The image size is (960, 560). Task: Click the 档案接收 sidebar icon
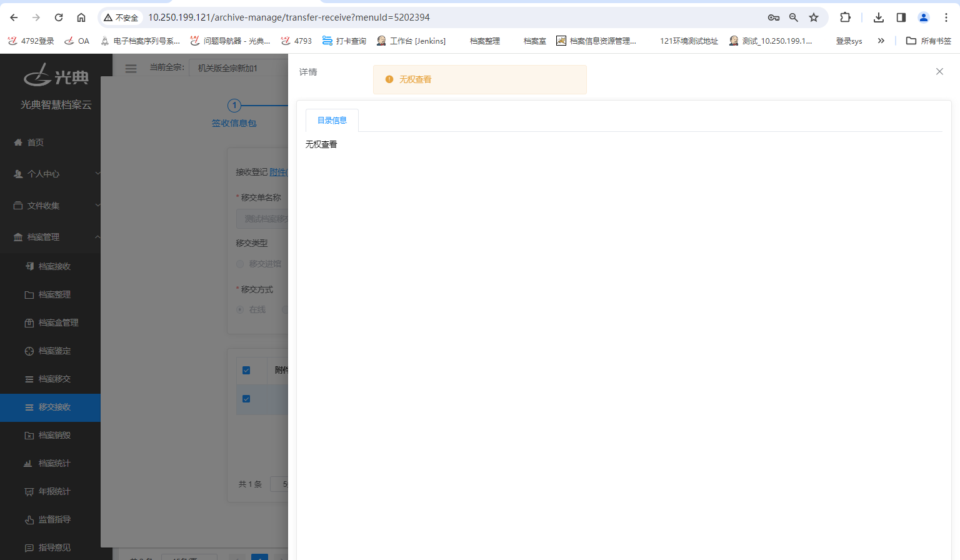coord(29,266)
